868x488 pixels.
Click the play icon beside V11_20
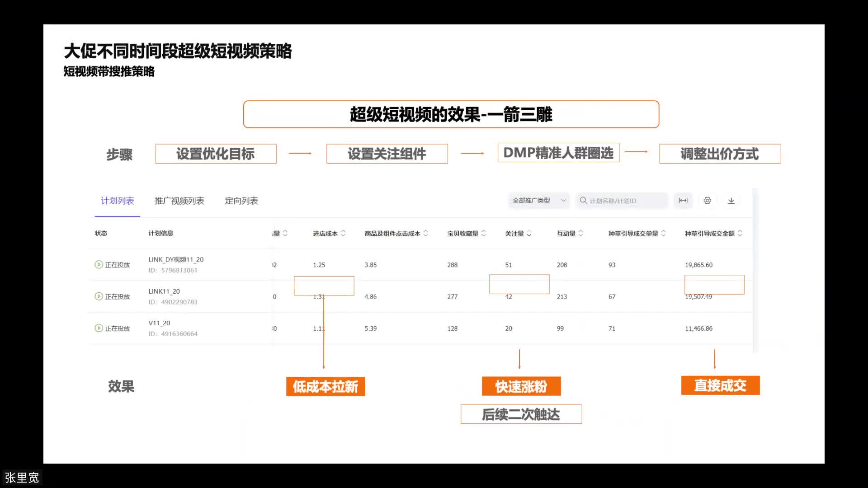click(x=99, y=328)
